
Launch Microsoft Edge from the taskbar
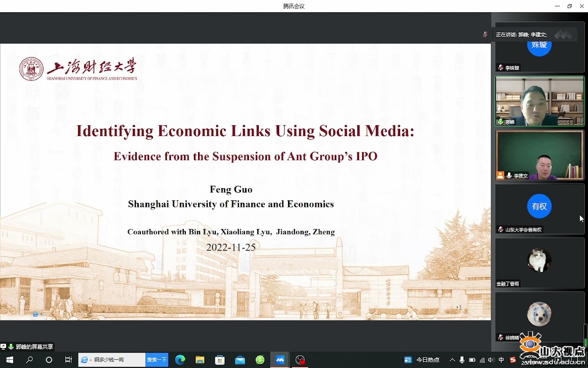point(180,360)
